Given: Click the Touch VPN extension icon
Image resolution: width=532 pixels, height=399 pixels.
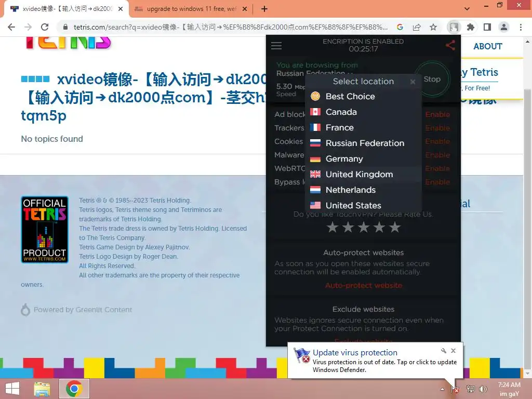Looking at the screenshot, I should (454, 27).
